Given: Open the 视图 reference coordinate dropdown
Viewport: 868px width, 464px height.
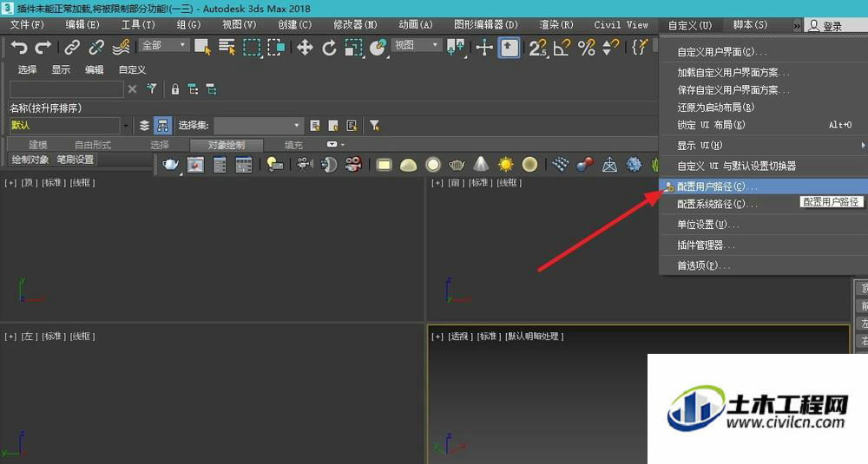Looking at the screenshot, I should (417, 45).
